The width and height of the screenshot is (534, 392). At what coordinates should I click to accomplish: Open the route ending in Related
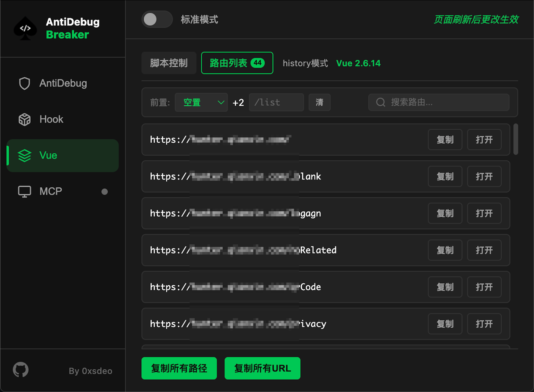(x=484, y=250)
